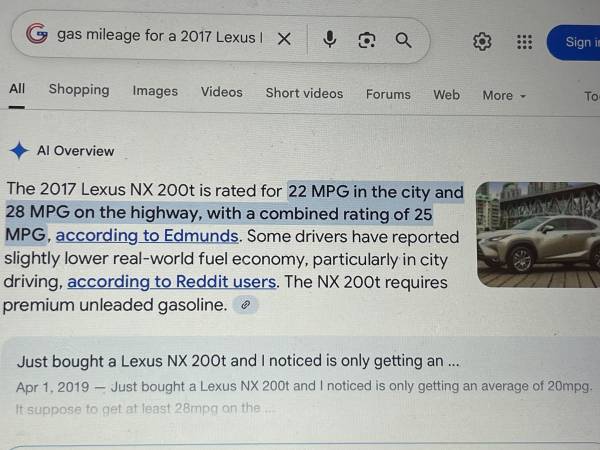Open the Google apps grid

pos(524,42)
